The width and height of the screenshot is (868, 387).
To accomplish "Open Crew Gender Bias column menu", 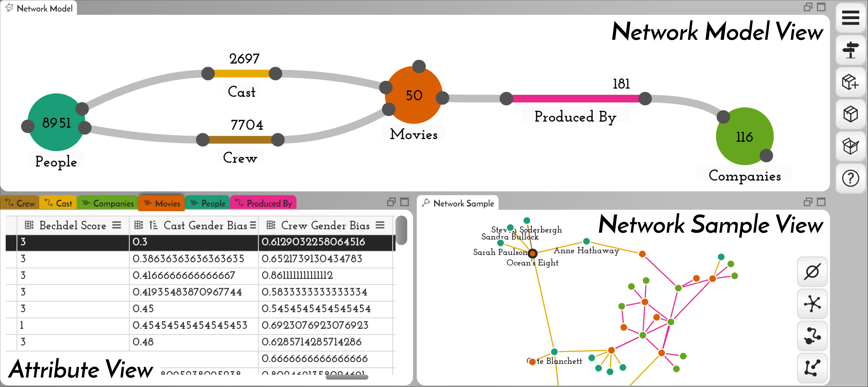I will 380,225.
